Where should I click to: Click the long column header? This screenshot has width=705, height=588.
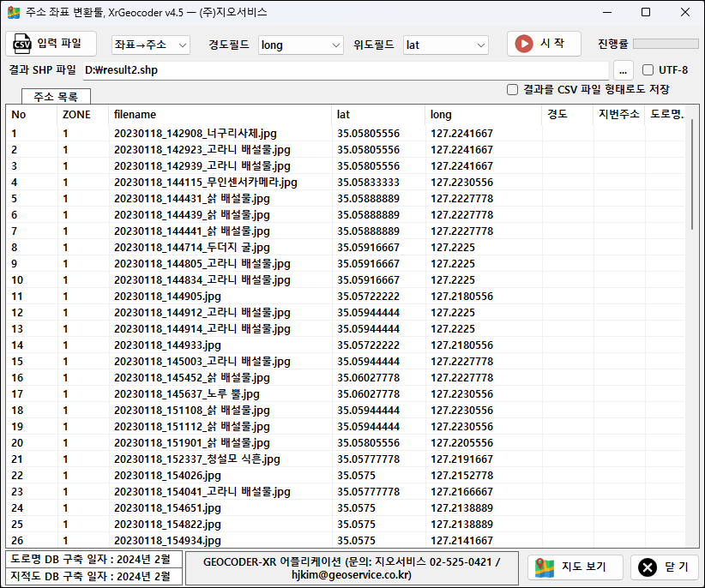(x=484, y=115)
